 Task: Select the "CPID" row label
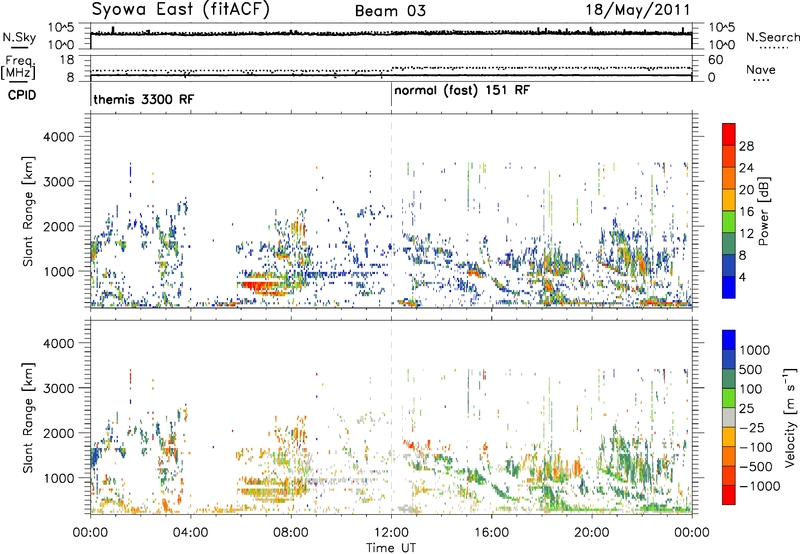pyautogui.click(x=22, y=95)
